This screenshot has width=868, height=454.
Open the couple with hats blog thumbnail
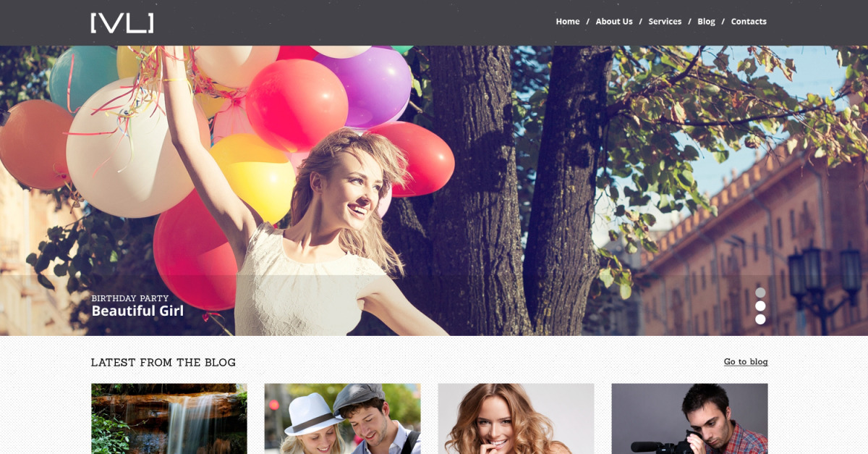(x=342, y=419)
